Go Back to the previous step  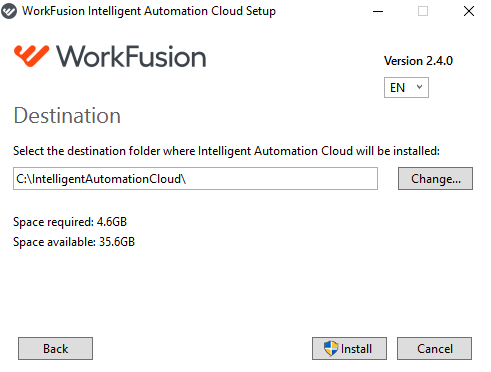tap(55, 348)
